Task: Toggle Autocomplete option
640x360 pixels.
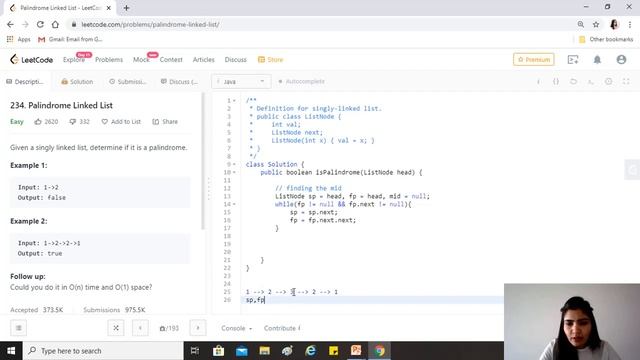Action: point(301,82)
